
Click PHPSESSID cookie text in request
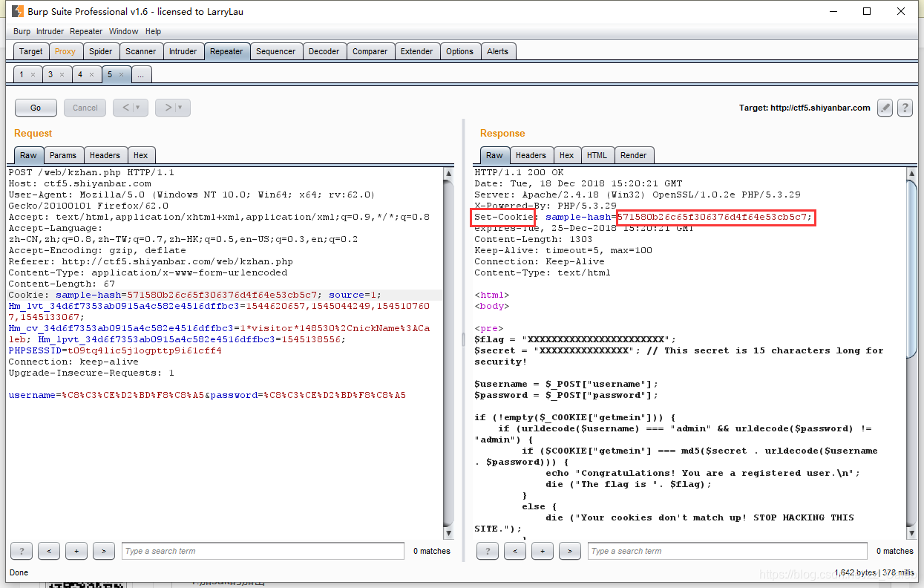[x=35, y=350]
